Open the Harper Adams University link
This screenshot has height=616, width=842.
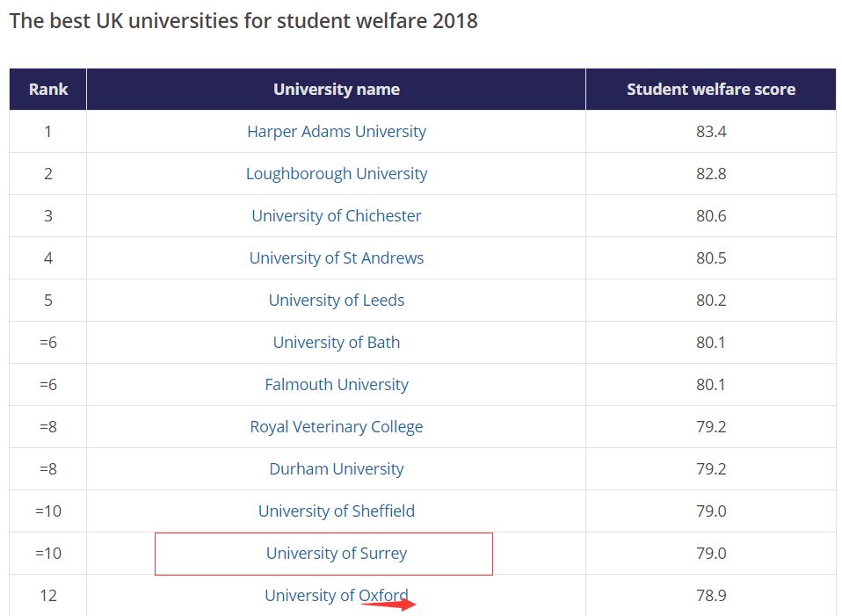[x=337, y=132]
